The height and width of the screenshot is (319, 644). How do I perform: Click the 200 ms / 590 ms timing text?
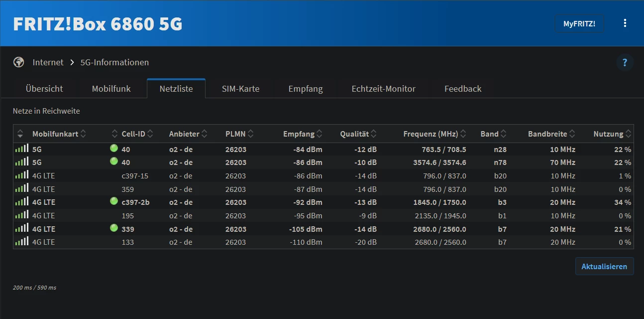click(34, 288)
